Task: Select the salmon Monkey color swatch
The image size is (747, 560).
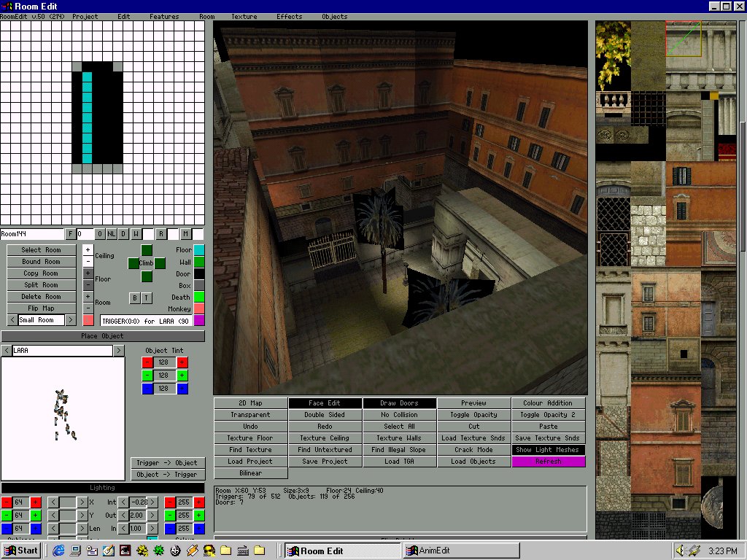Action: click(199, 308)
